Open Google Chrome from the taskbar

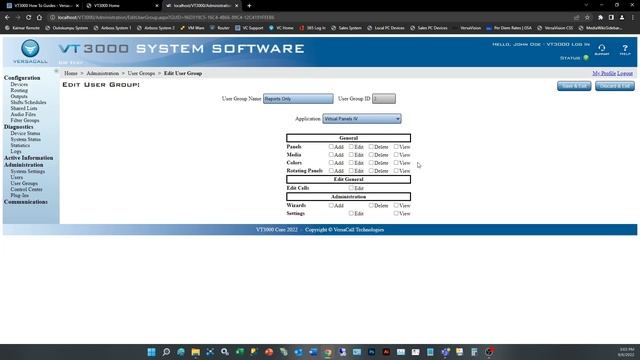click(x=328, y=352)
